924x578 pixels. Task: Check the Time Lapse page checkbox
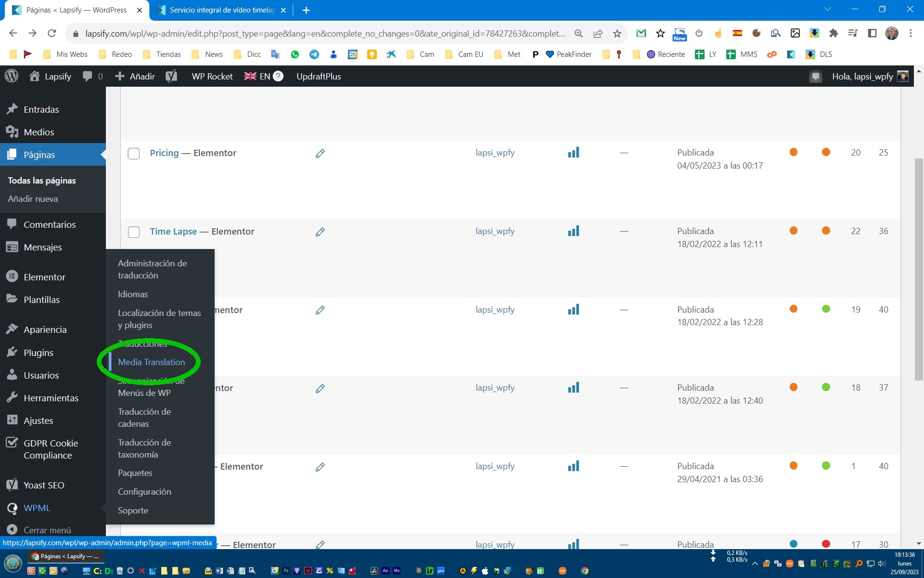134,232
